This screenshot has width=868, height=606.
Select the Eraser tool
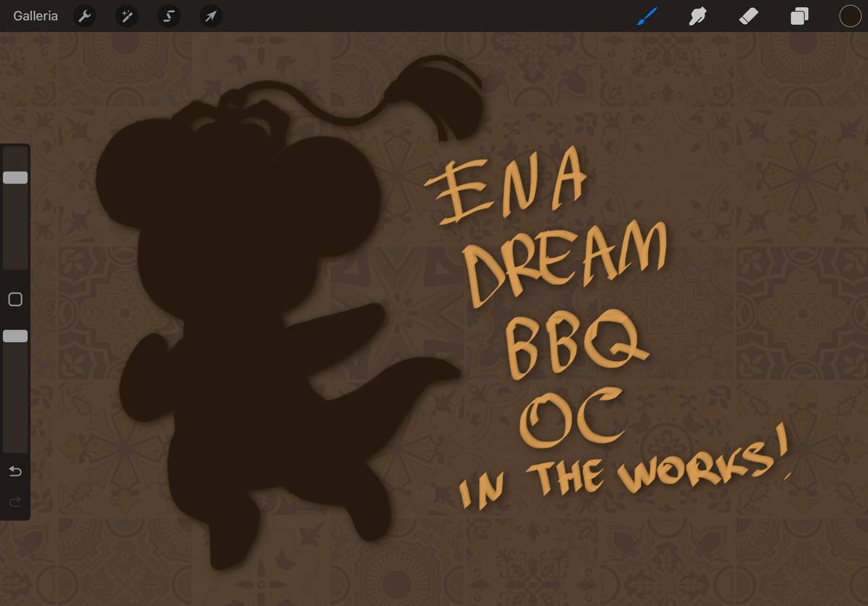pyautogui.click(x=749, y=16)
